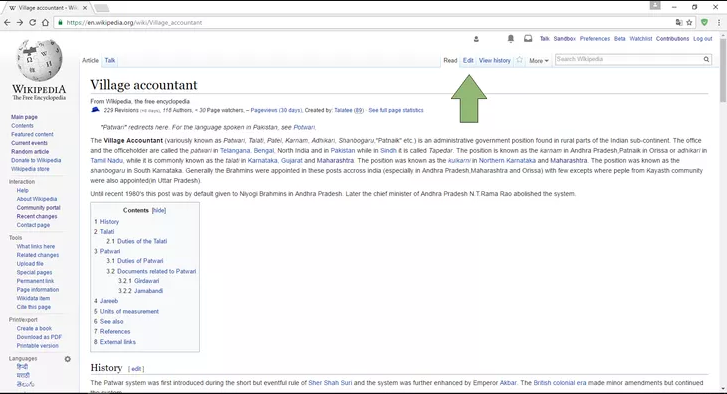Jump to 3.2.1 Girdawari in Contents
Screen dimensions: 727x394
(x=138, y=281)
